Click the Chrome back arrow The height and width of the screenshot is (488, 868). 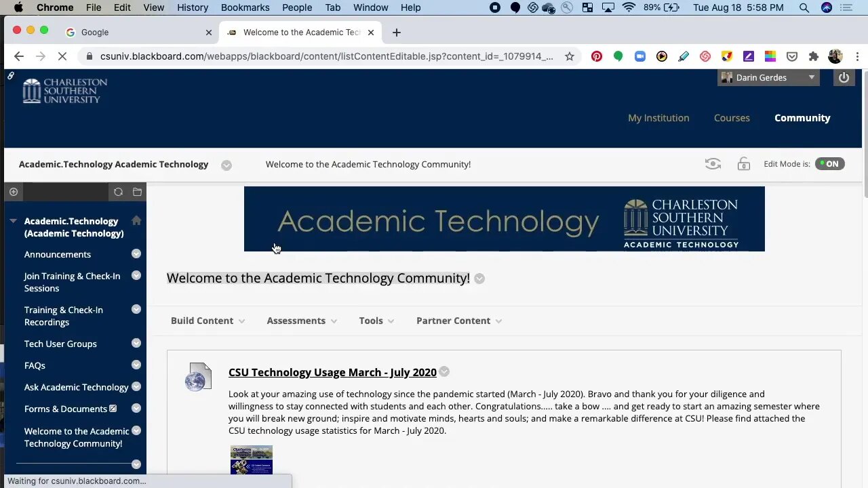(x=19, y=56)
